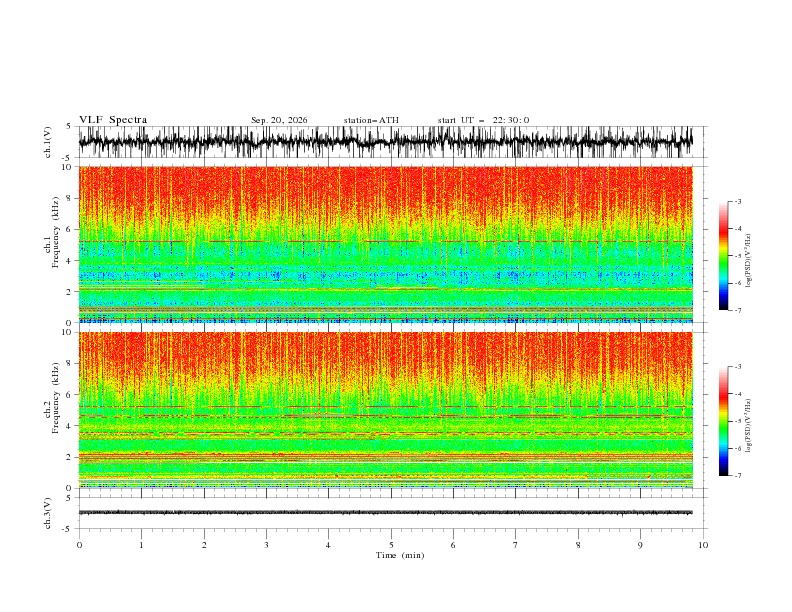Click the ch.1 voltage waveform trace
The image size is (792, 612).
click(385, 142)
